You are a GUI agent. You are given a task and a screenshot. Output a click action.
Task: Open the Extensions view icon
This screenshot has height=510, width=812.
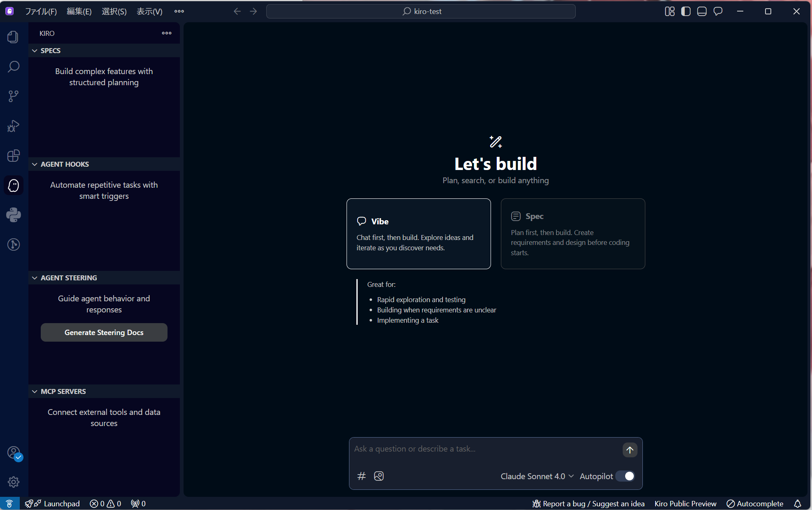[13, 156]
